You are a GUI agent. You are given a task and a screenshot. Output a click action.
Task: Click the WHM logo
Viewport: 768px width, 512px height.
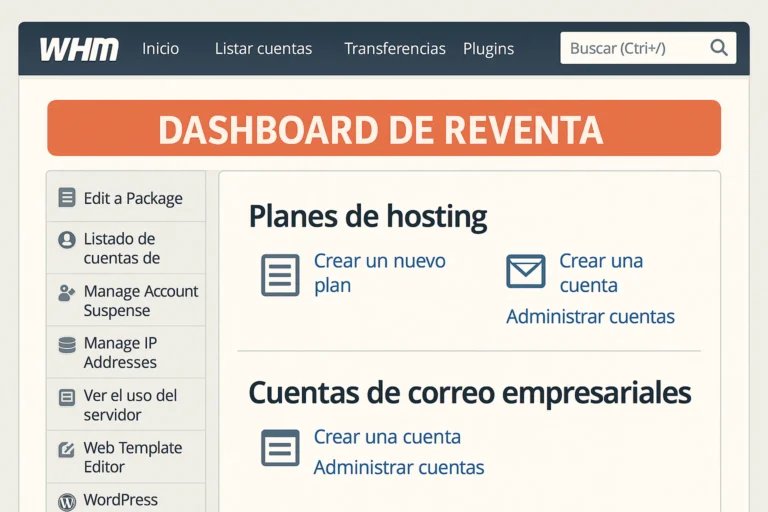[x=79, y=49]
